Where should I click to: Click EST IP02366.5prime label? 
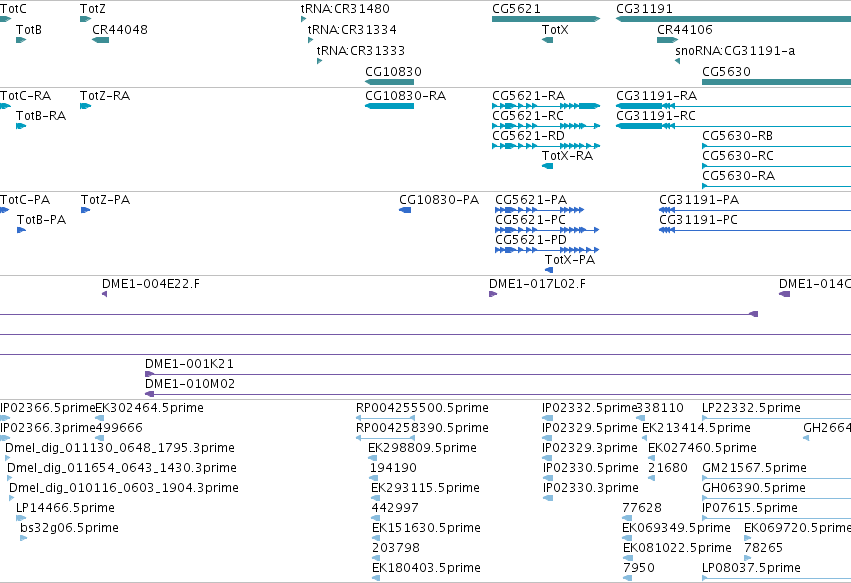(x=48, y=408)
